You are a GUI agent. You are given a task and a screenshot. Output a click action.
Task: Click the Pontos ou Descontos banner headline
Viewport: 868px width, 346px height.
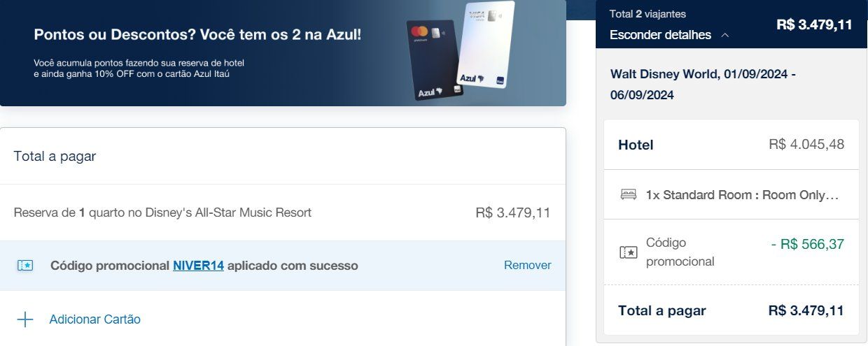197,34
